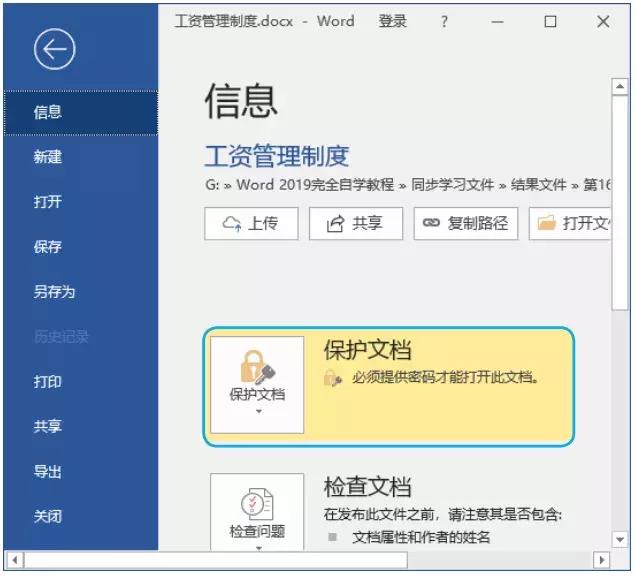Click the vertical scrollbar thumb
This screenshot has width=636, height=576.
(620, 203)
